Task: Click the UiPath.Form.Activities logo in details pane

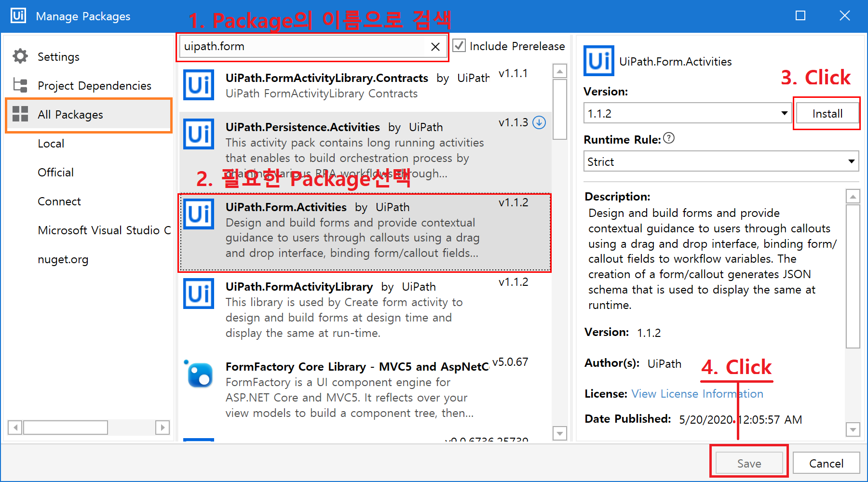Action: pyautogui.click(x=598, y=61)
